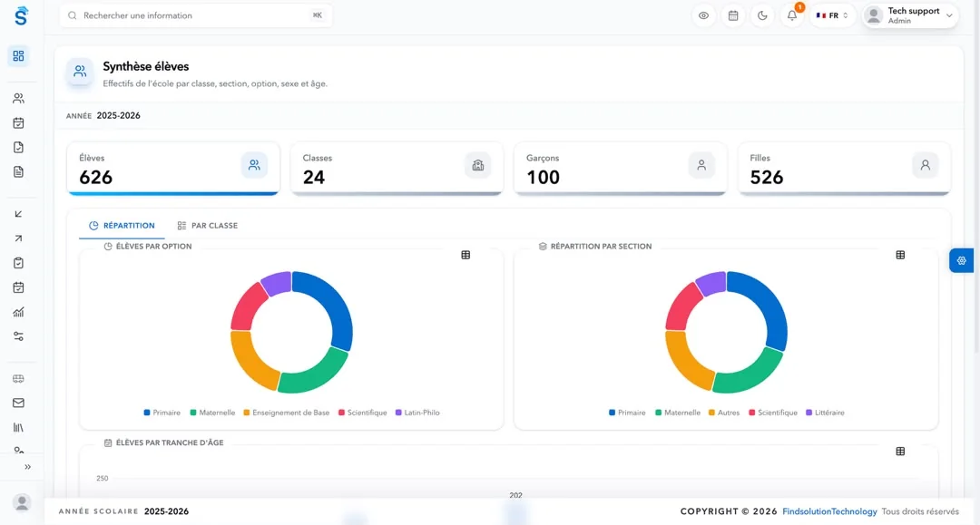Switch to the Par classe tab
This screenshot has height=525, width=980.
coord(208,226)
